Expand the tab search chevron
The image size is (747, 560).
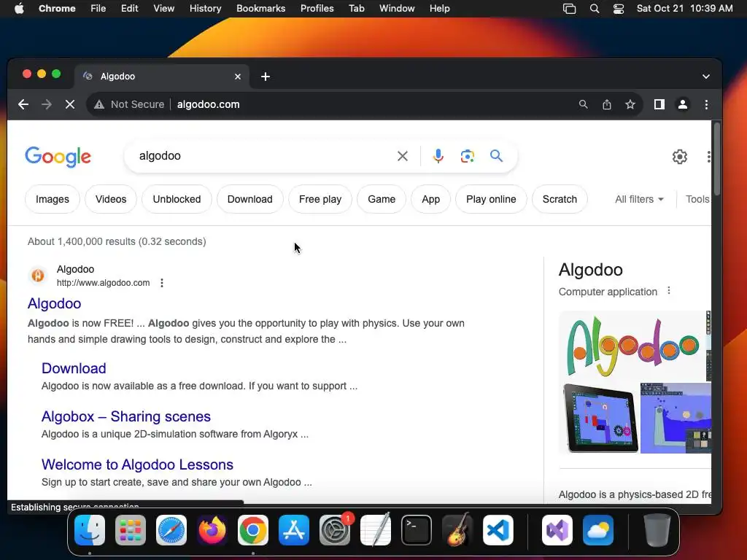point(706,76)
